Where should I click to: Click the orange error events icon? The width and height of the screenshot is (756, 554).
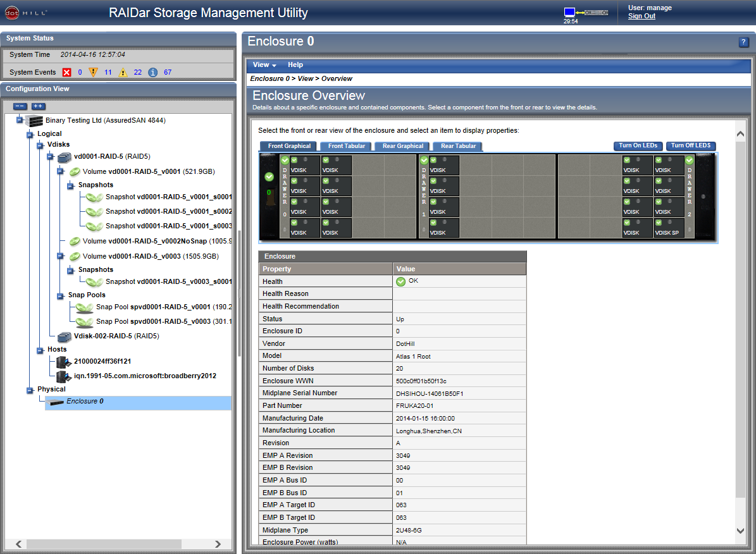(x=94, y=72)
